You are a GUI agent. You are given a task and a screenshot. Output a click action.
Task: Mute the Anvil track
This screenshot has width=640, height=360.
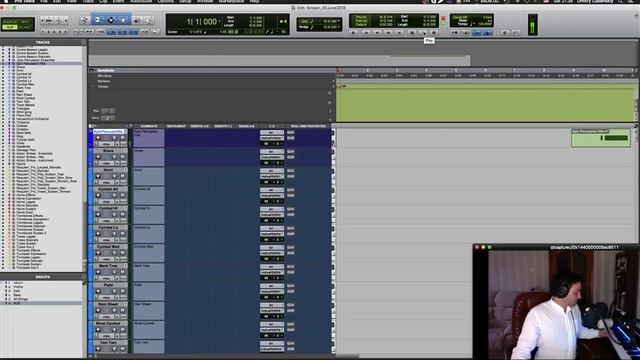(x=122, y=176)
